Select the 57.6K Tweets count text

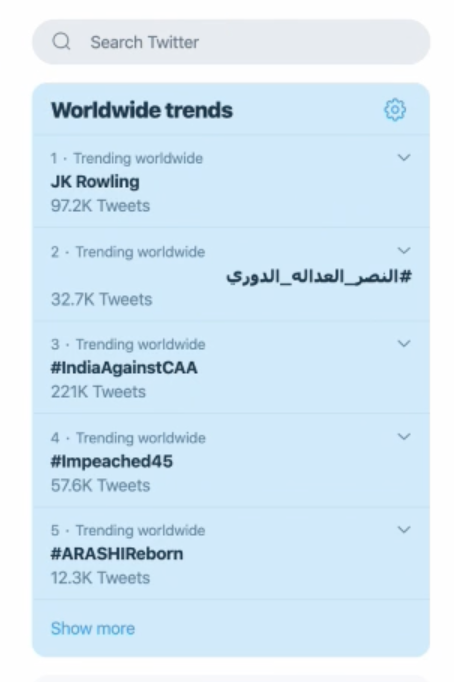tap(100, 485)
